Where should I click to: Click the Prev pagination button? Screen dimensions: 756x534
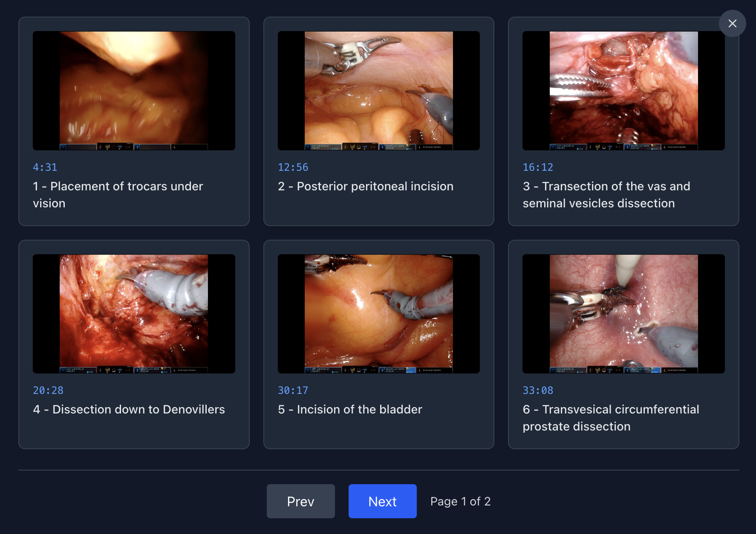pos(300,501)
